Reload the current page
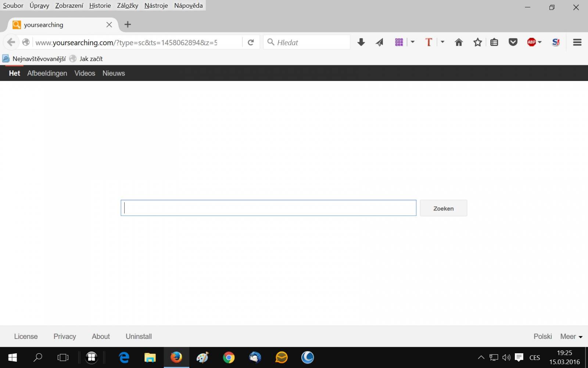 click(251, 42)
